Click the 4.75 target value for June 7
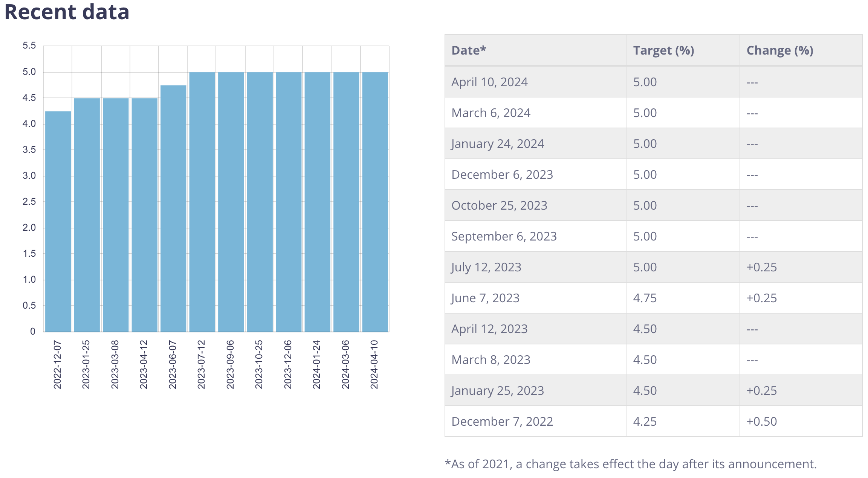Viewport: 868px width, 478px height. 645,298
